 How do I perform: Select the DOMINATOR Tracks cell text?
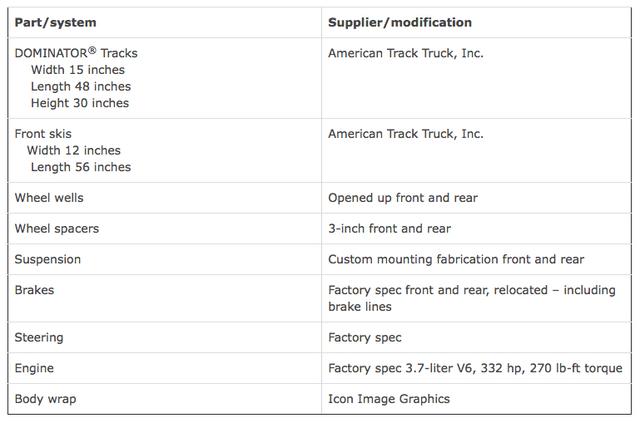(76, 53)
